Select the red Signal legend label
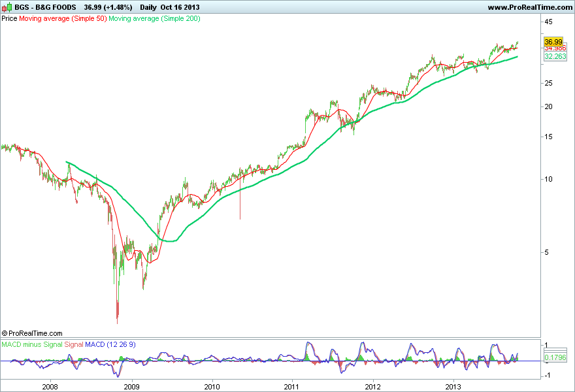 coord(74,344)
